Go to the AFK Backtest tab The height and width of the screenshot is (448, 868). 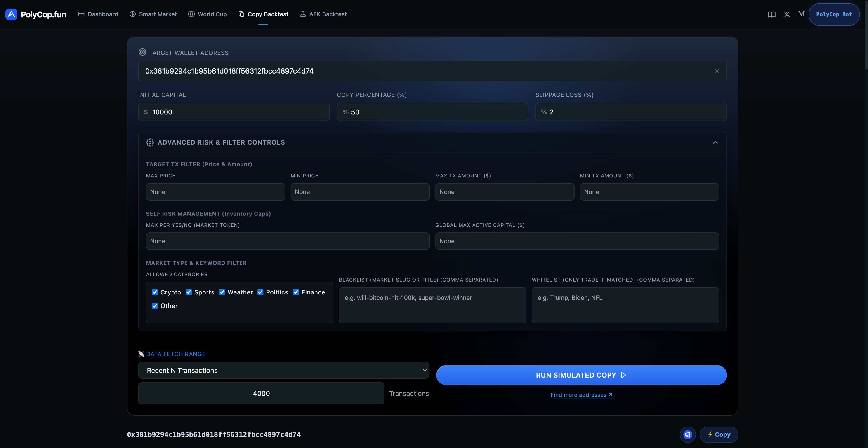[323, 14]
